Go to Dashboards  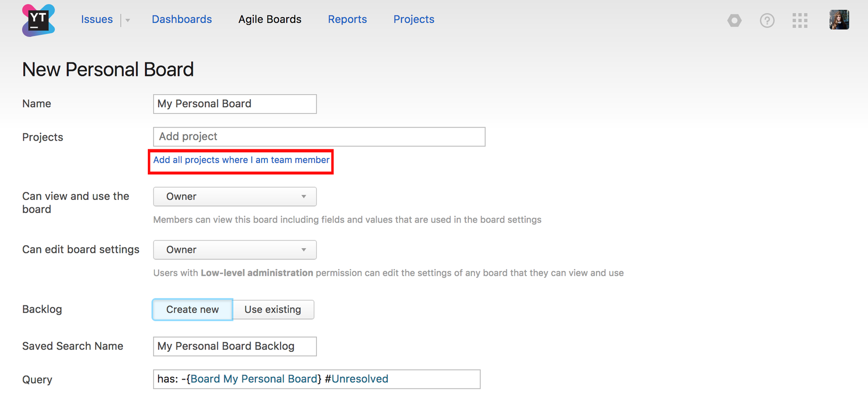click(x=182, y=19)
